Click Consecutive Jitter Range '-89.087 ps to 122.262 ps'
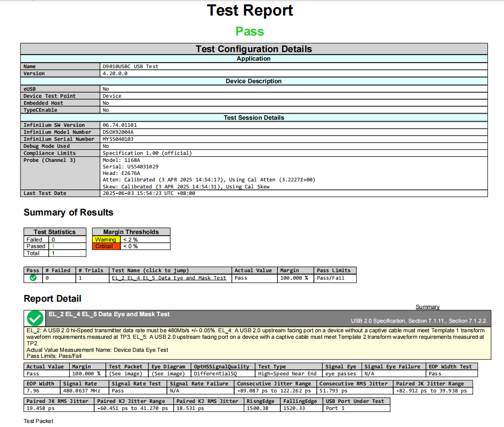504x427 pixels. (274, 391)
